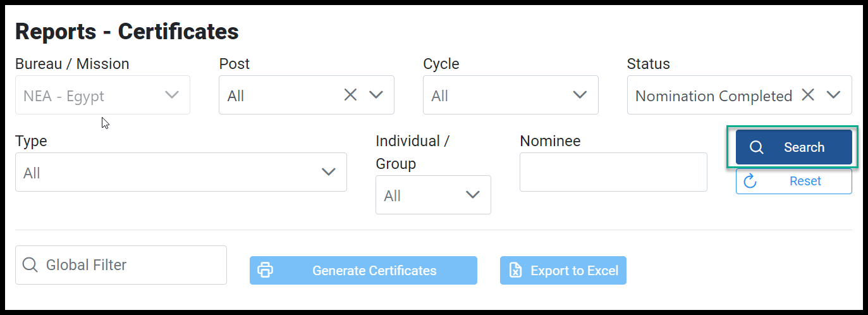The width and height of the screenshot is (868, 315).
Task: Open the Bureau / Mission NEA - Egypt dropdown
Action: (x=102, y=95)
